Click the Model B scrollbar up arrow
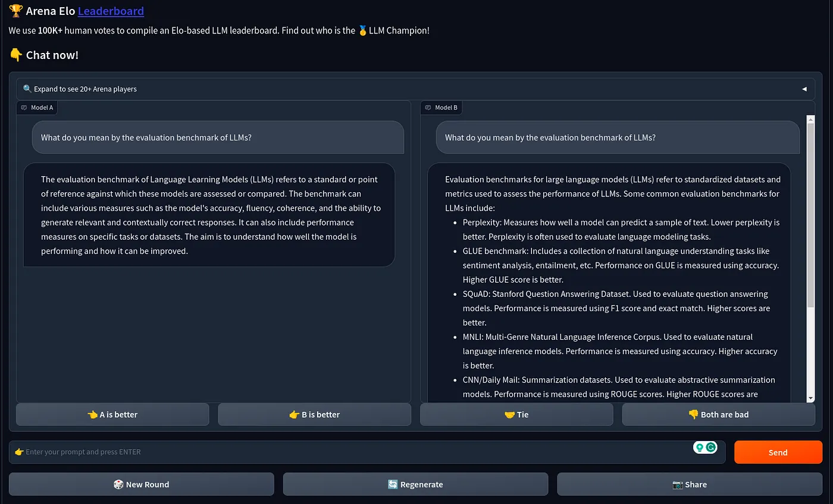Image resolution: width=833 pixels, height=504 pixels. (810, 120)
